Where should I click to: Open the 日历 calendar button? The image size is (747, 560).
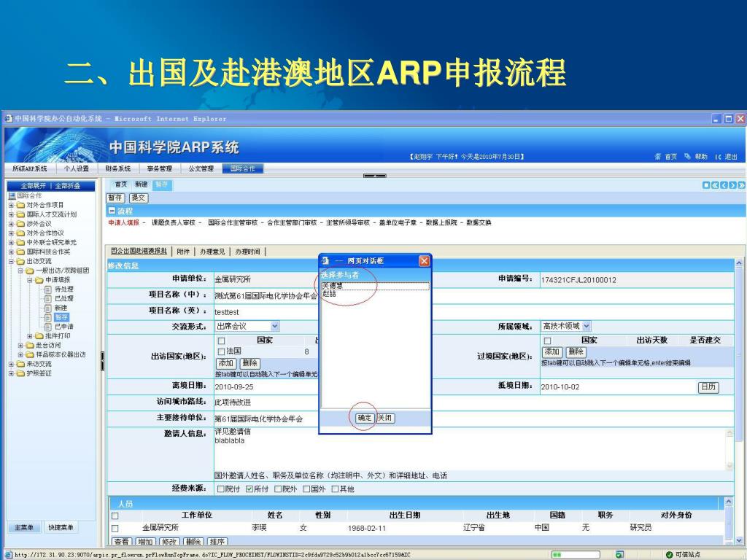pos(708,386)
